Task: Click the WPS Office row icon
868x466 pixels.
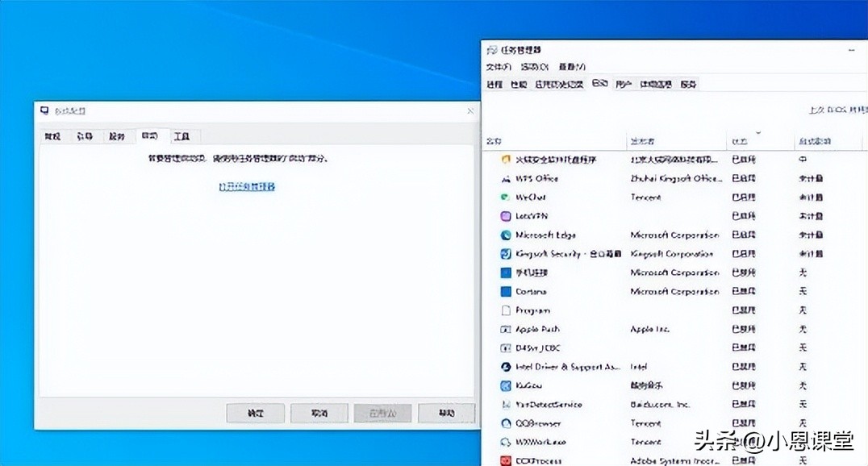Action: 506,178
